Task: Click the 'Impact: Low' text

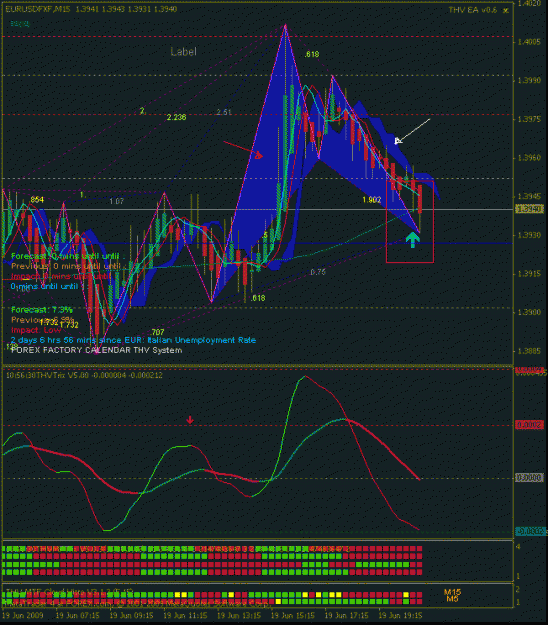Action: [x=36, y=330]
